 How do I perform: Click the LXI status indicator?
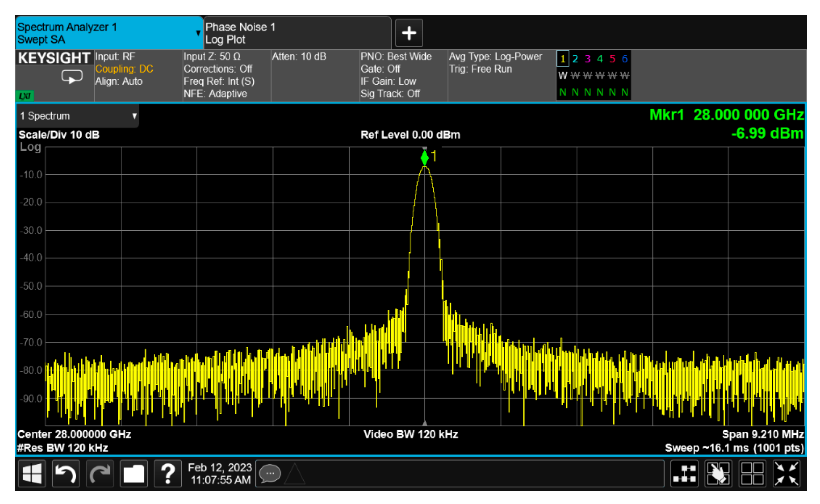coord(25,96)
